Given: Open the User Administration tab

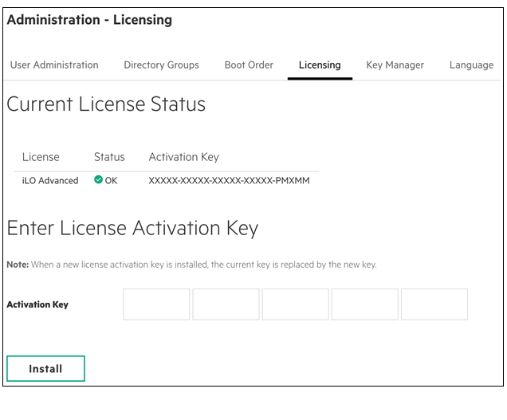Looking at the screenshot, I should pyautogui.click(x=54, y=65).
